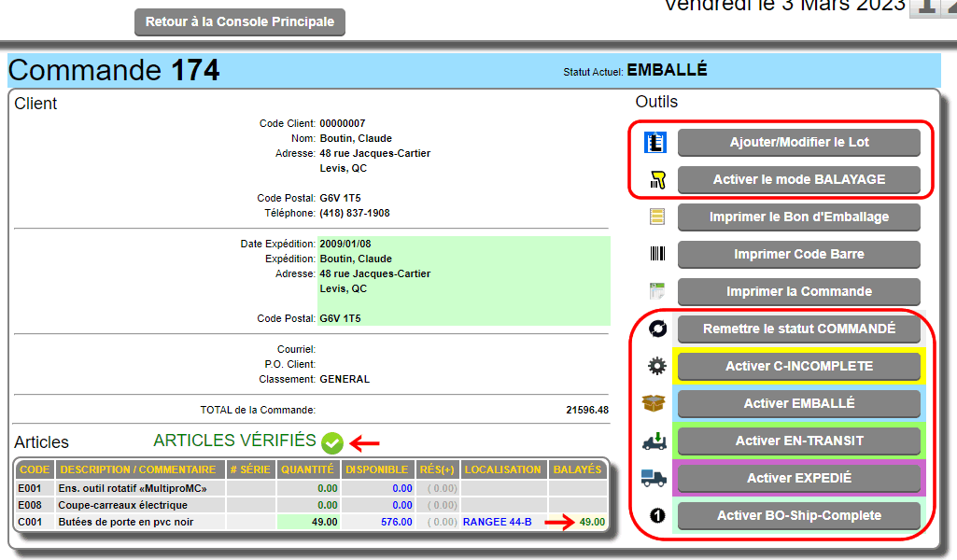The image size is (957, 560).
Task: Open Ajouter/Modifier le Lot
Action: (x=799, y=142)
